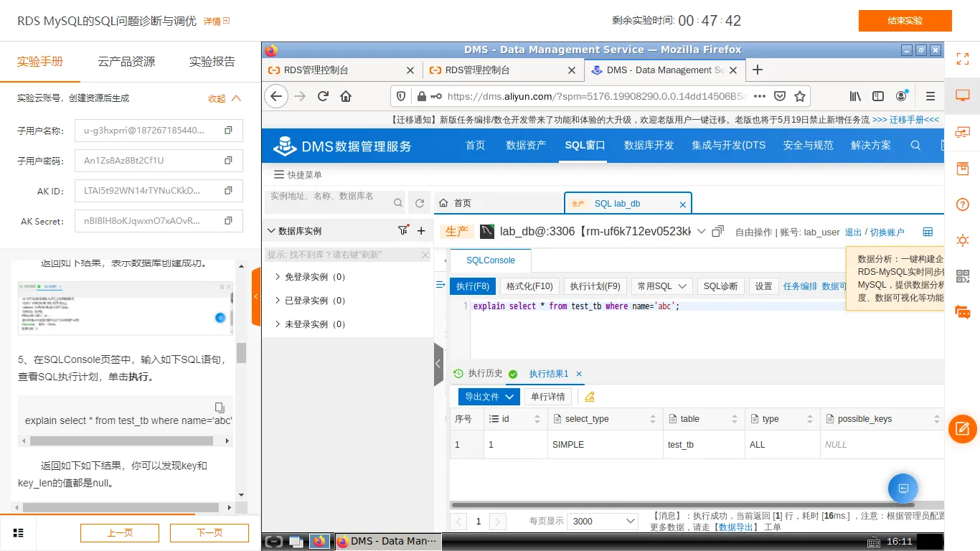Viewport: 980px width, 551px height.
Task: Click the fullscreen icon in right sidebar
Action: (x=963, y=59)
